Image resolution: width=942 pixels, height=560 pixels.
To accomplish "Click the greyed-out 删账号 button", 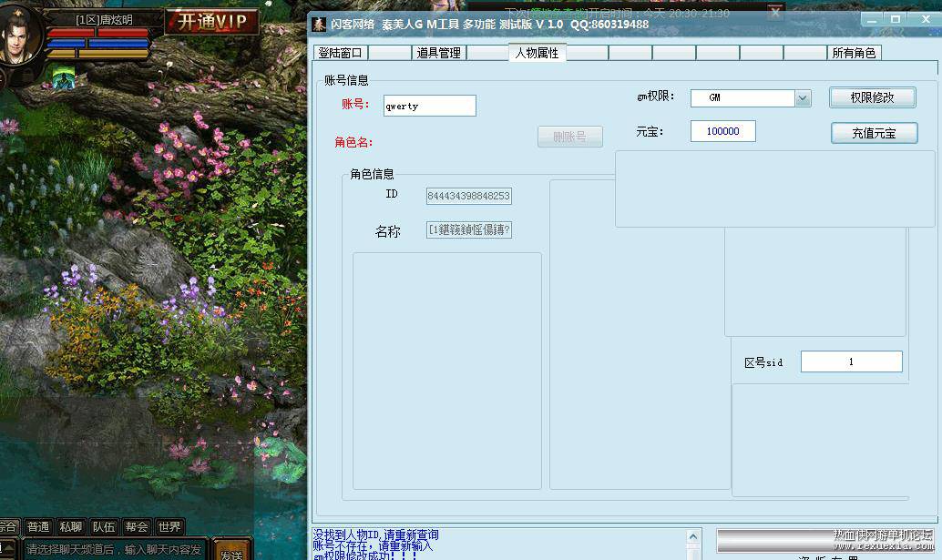I will pos(569,137).
